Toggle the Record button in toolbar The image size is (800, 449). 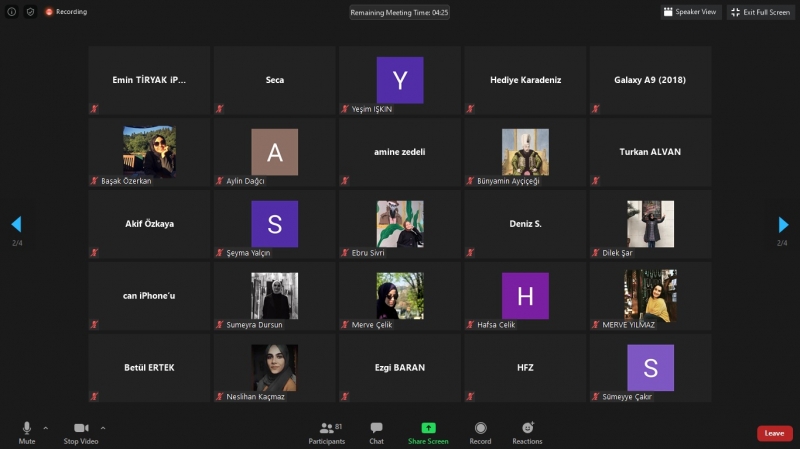(480, 428)
